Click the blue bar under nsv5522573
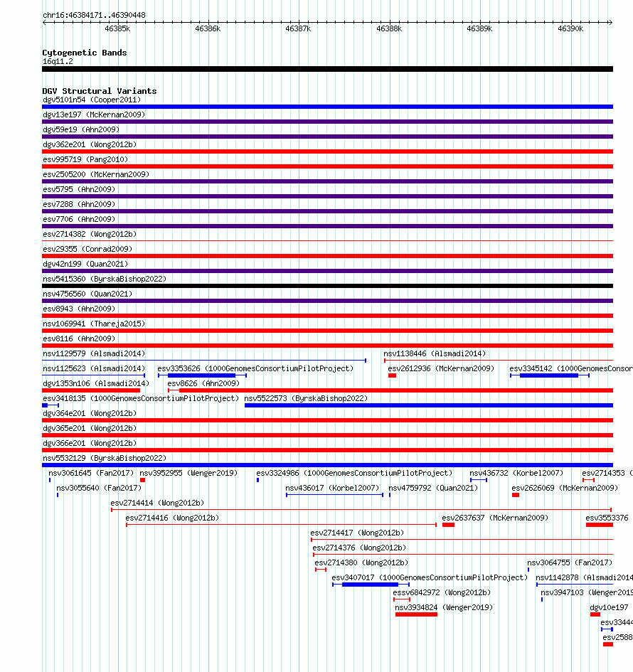 point(429,405)
